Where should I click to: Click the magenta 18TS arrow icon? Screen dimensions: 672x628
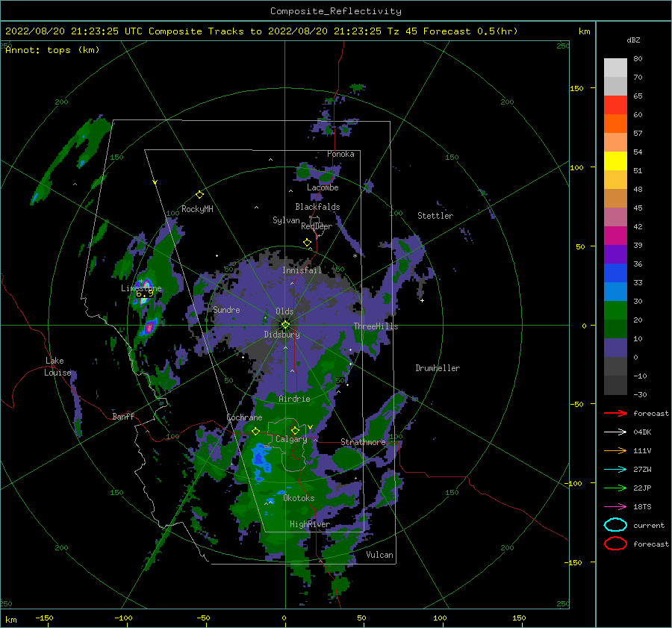coord(615,507)
